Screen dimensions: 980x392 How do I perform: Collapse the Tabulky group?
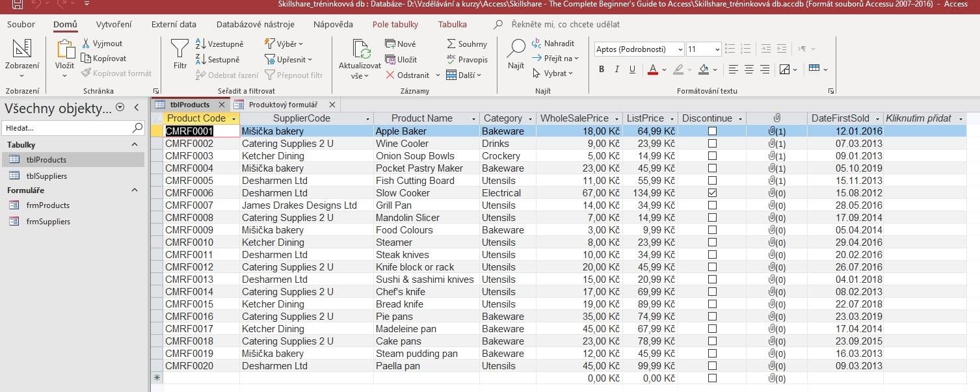tap(135, 144)
